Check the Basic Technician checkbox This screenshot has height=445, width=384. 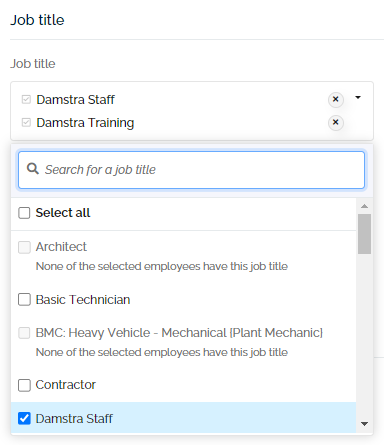(x=24, y=299)
